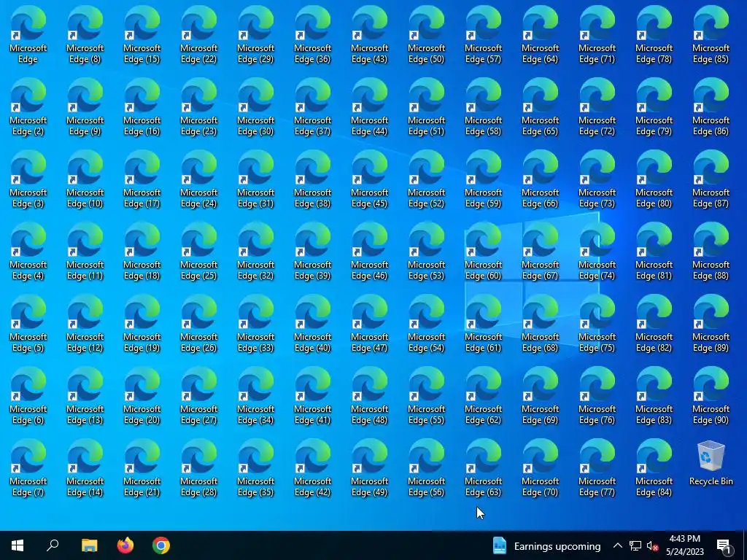Select the Microsoft Edge (76) desktop icon
This screenshot has height=560, width=747.
(597, 396)
